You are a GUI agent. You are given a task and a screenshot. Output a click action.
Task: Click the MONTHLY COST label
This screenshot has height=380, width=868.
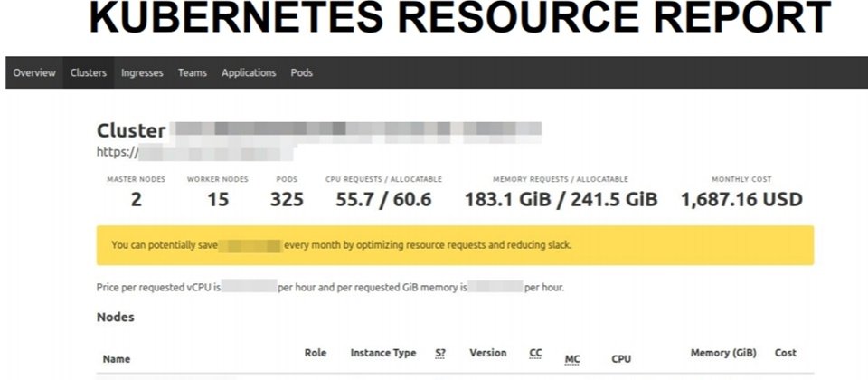(741, 179)
